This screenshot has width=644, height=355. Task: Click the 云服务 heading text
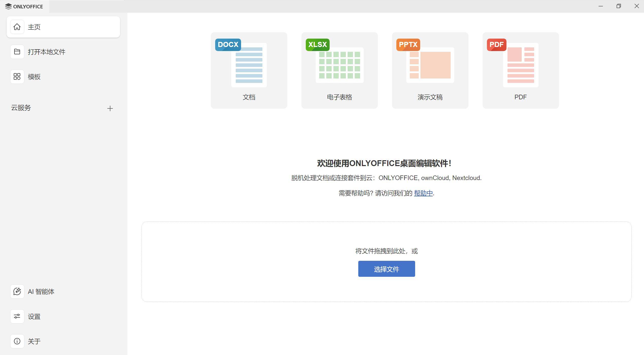click(21, 108)
